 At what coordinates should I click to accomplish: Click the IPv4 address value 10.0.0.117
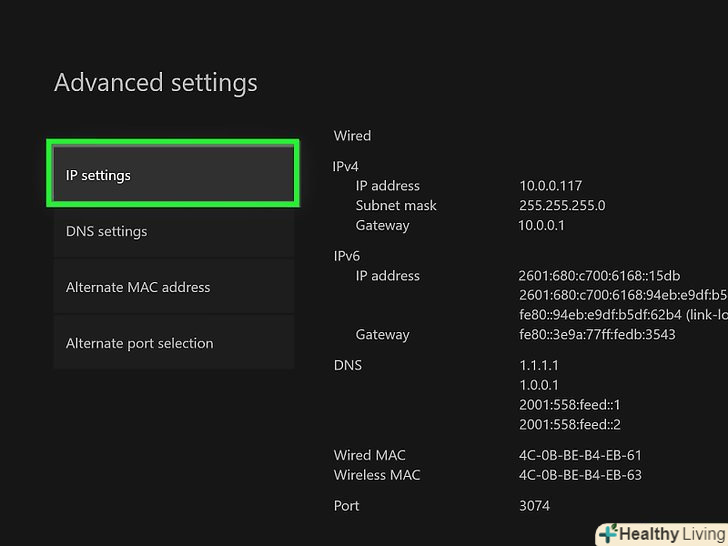[550, 185]
